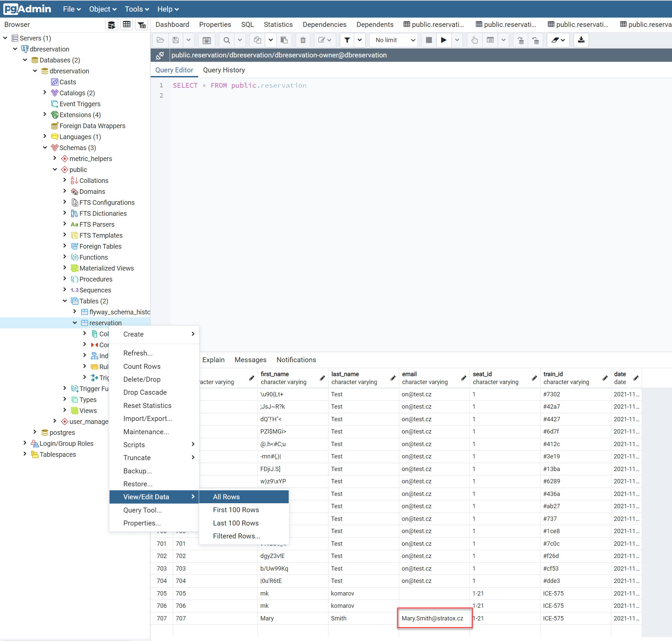The width and height of the screenshot is (672, 641).
Task: Click the Find magnifier icon
Action: pyautogui.click(x=227, y=40)
